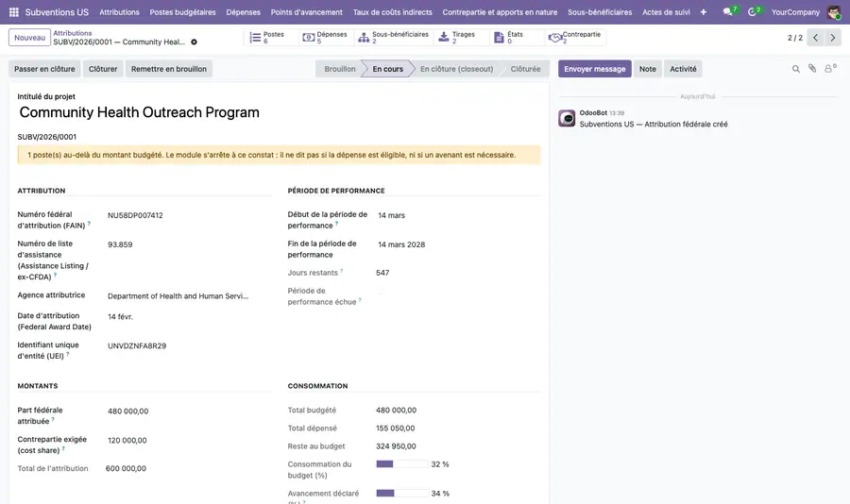Open the activities clock icon
Screen dimensions: 850x504
pyautogui.click(x=754, y=11)
